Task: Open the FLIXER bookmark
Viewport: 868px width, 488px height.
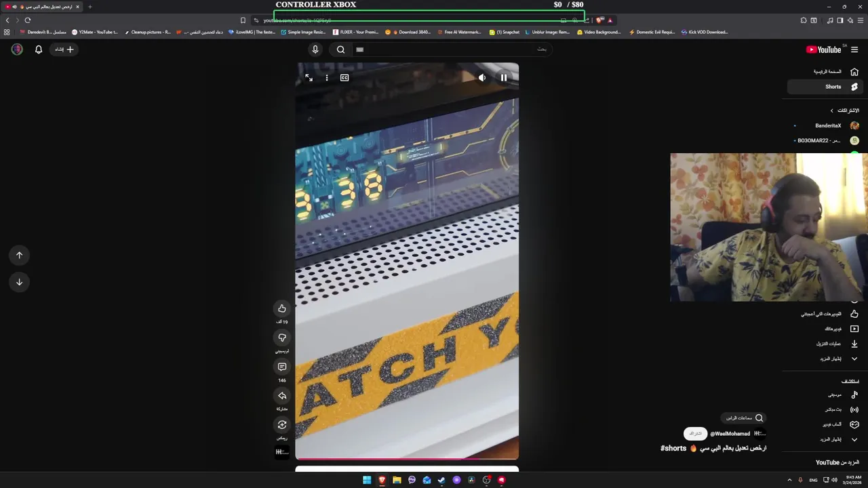Action: pos(356,32)
